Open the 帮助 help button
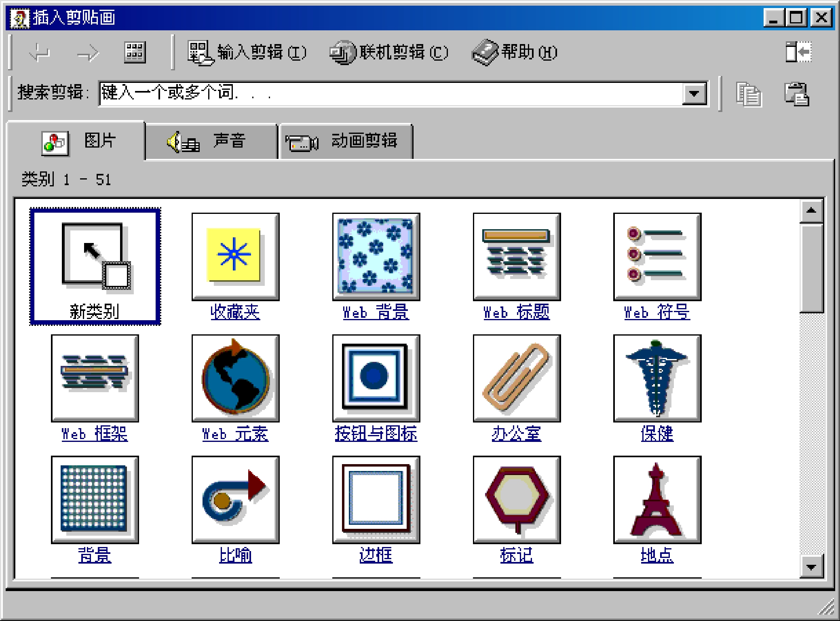840x621 pixels. click(514, 53)
